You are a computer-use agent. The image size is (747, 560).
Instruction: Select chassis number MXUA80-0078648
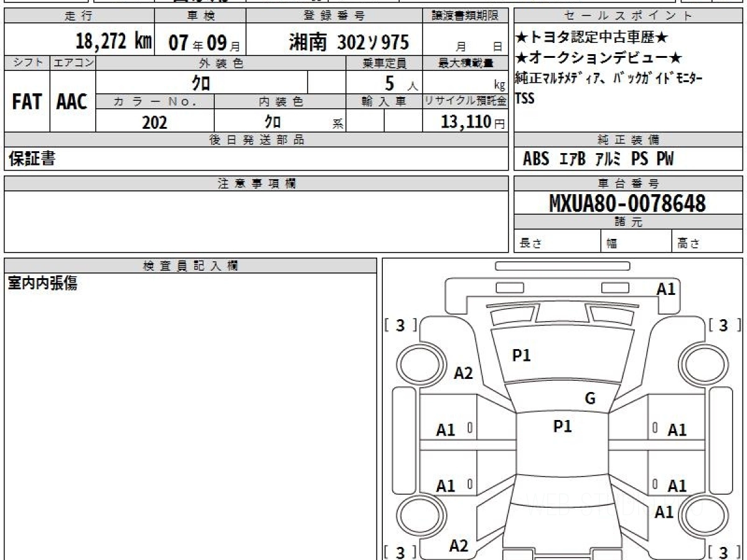627,203
